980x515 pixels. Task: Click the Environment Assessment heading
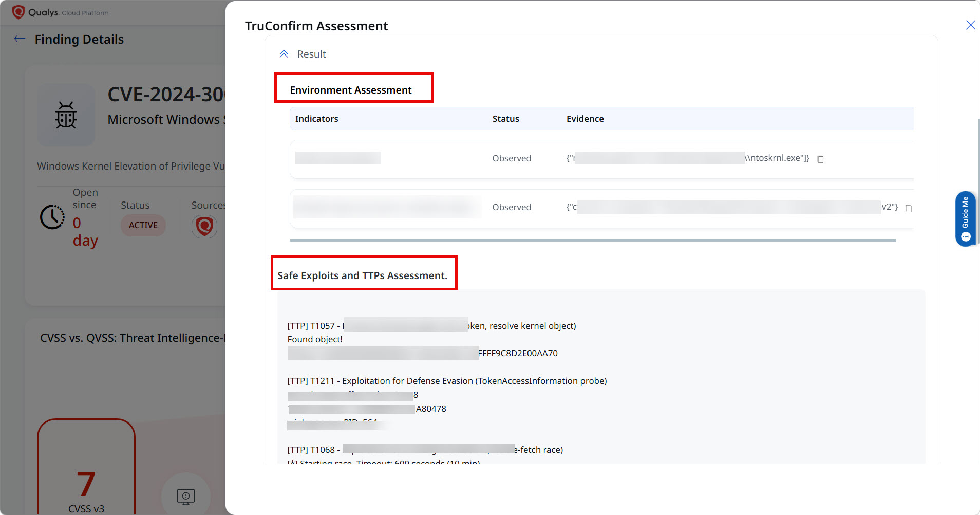[x=351, y=90]
